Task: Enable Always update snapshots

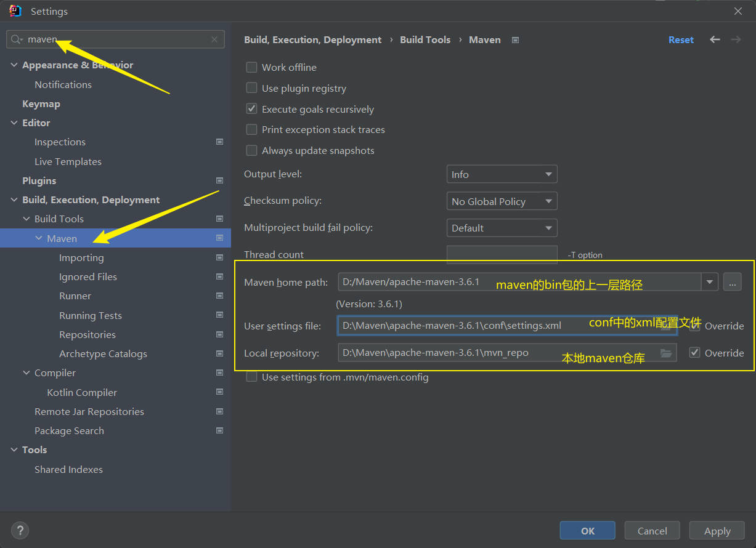Action: 251,150
